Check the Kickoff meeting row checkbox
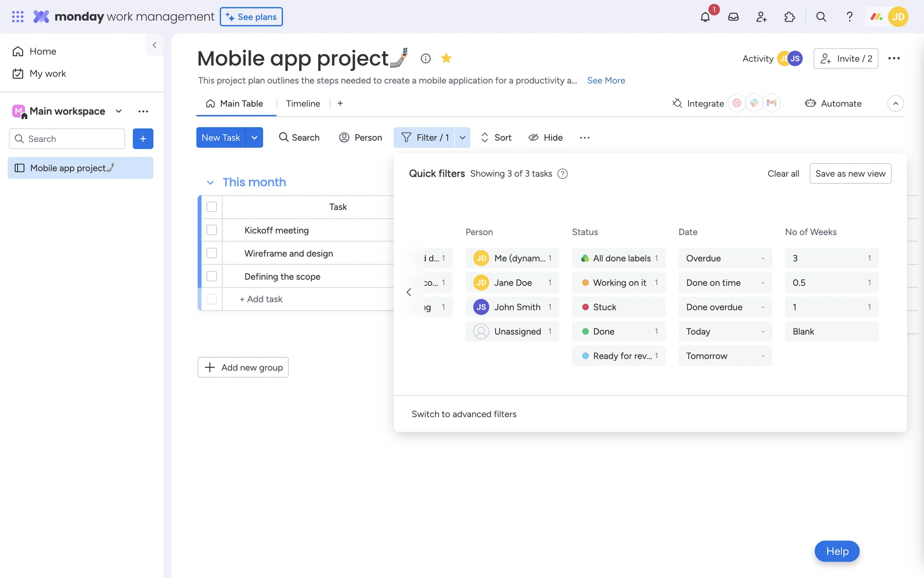 (x=212, y=230)
